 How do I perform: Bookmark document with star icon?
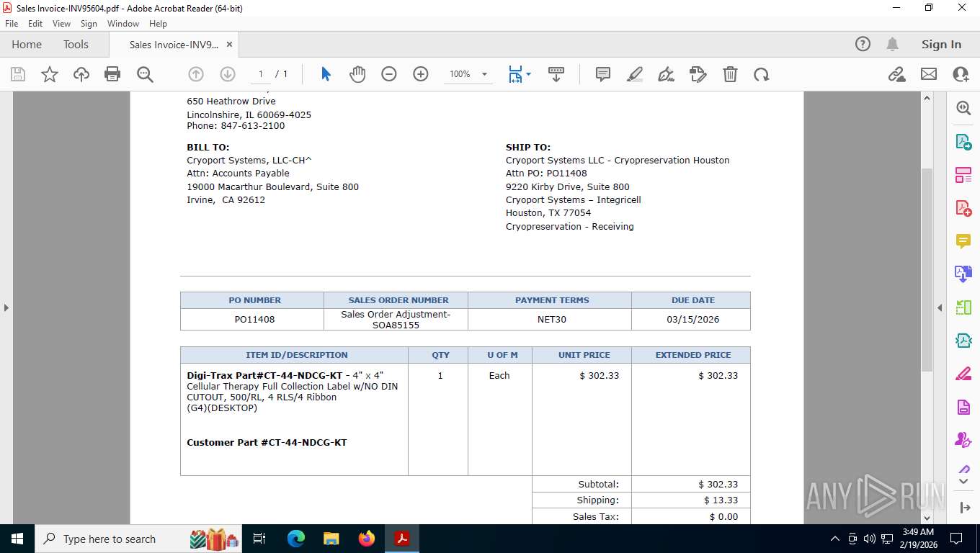(50, 74)
